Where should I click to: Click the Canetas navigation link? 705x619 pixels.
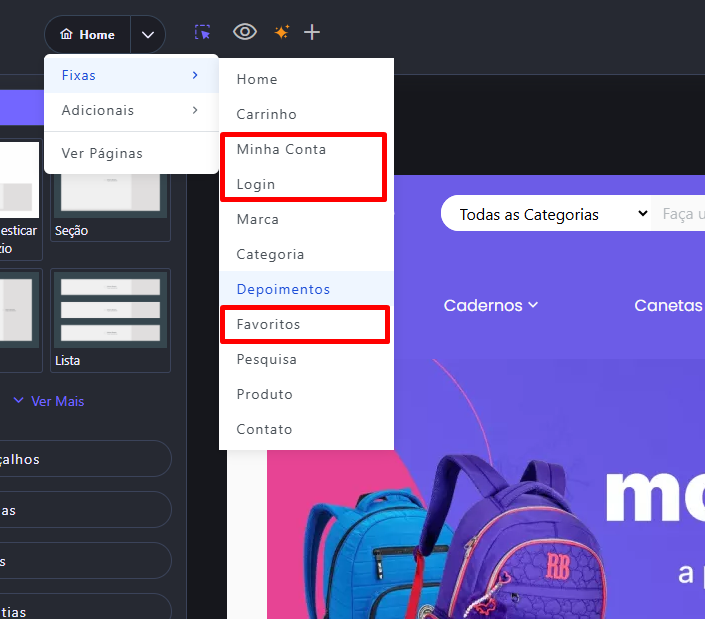[668, 305]
